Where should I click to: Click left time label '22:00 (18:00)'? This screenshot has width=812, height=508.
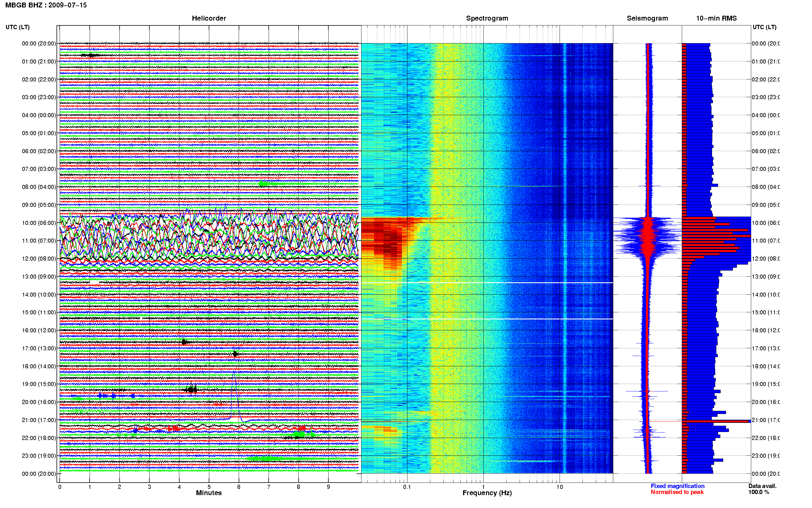pyautogui.click(x=39, y=438)
